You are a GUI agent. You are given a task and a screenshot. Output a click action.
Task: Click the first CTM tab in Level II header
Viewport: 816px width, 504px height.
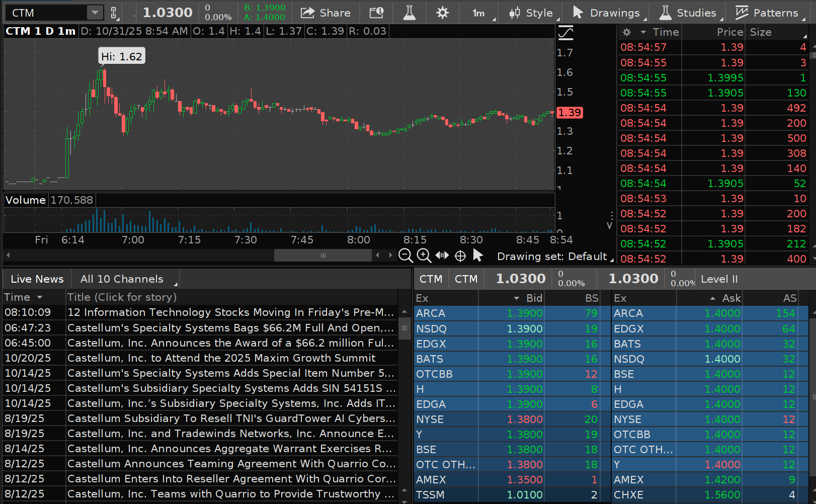click(x=431, y=279)
